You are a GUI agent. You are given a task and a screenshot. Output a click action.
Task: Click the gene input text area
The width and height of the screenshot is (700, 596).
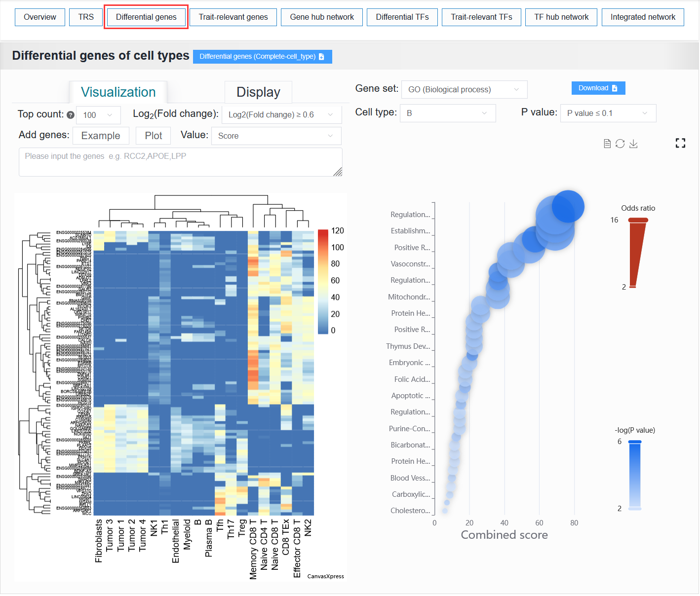tap(181, 162)
